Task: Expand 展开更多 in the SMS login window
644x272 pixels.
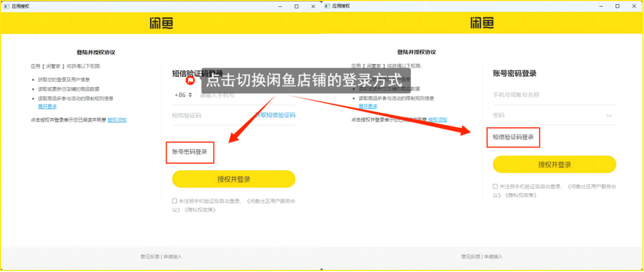Action: coord(48,106)
